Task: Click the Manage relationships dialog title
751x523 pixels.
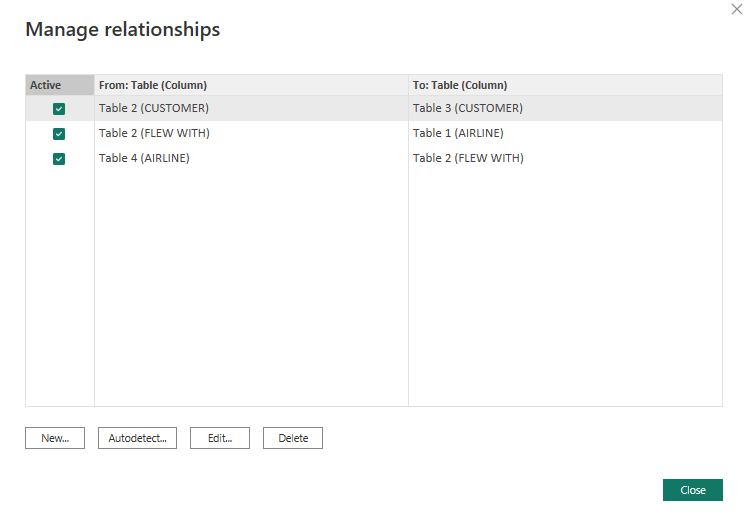Action: (x=123, y=30)
